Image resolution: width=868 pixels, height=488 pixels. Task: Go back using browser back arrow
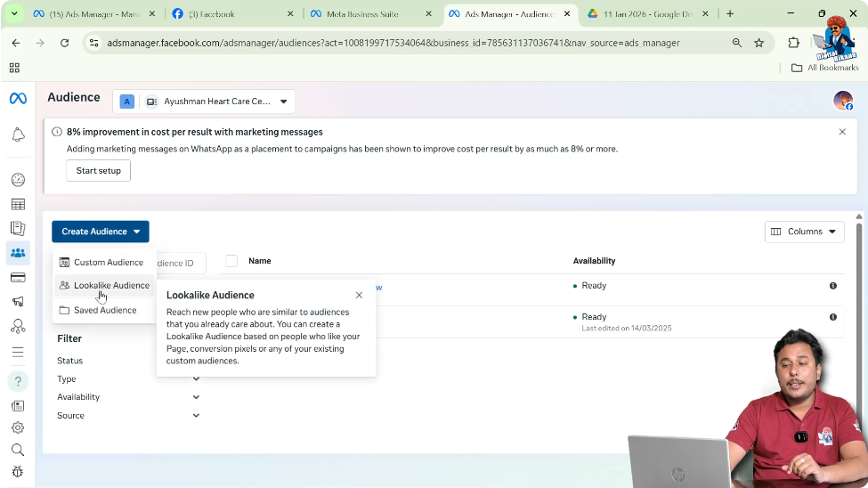tap(16, 43)
